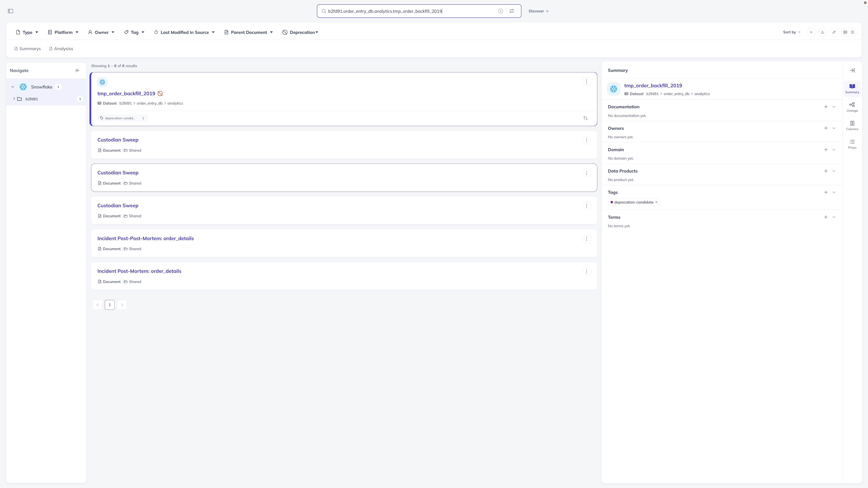Open Last Modified In Source filter

[184, 32]
